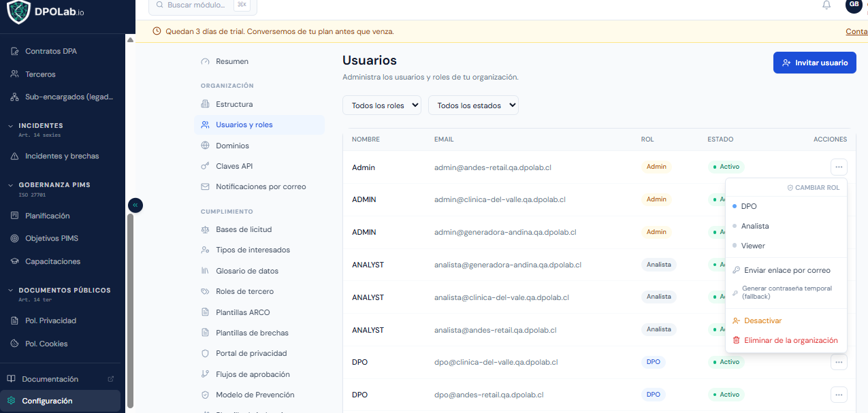Click the sidebar vertical scrollbar thumb
Screen dimensions: 868x413
pos(131,310)
